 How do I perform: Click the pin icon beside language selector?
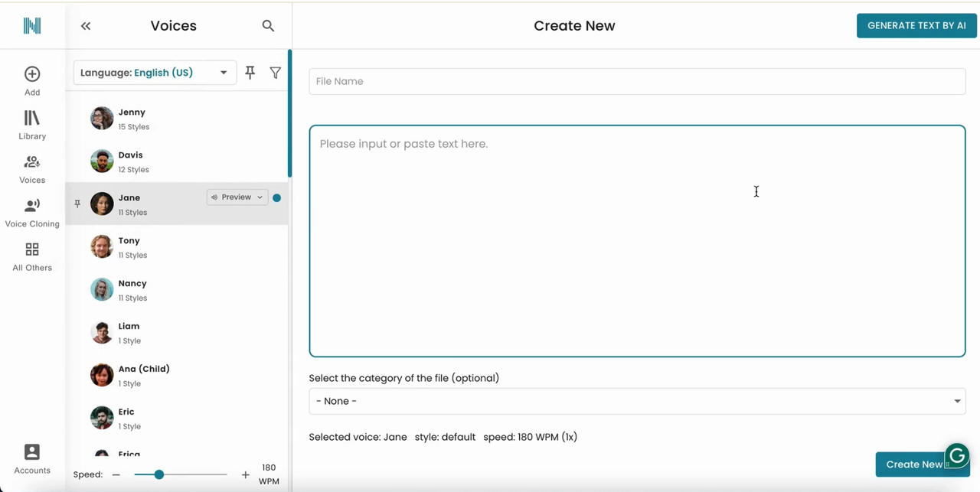(250, 73)
